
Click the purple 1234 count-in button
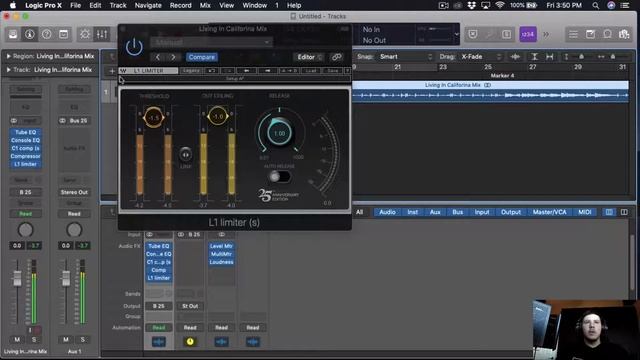528,34
